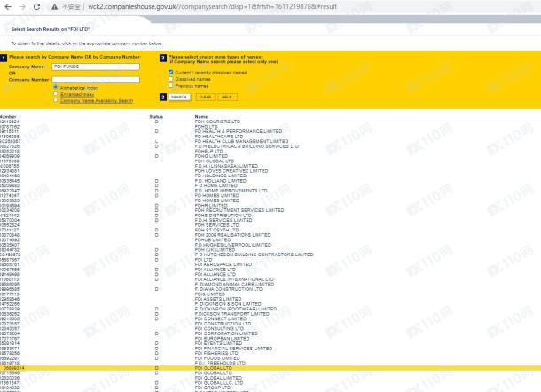Click the FDI CONSULTING LTD entry
This screenshot has width=541, height=392.
[219, 329]
